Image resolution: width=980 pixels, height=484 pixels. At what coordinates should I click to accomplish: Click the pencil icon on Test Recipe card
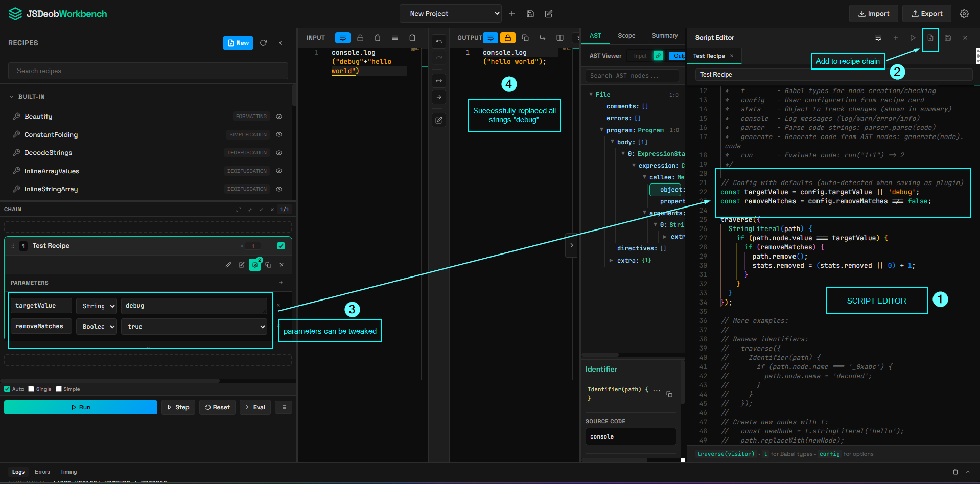[x=228, y=265]
